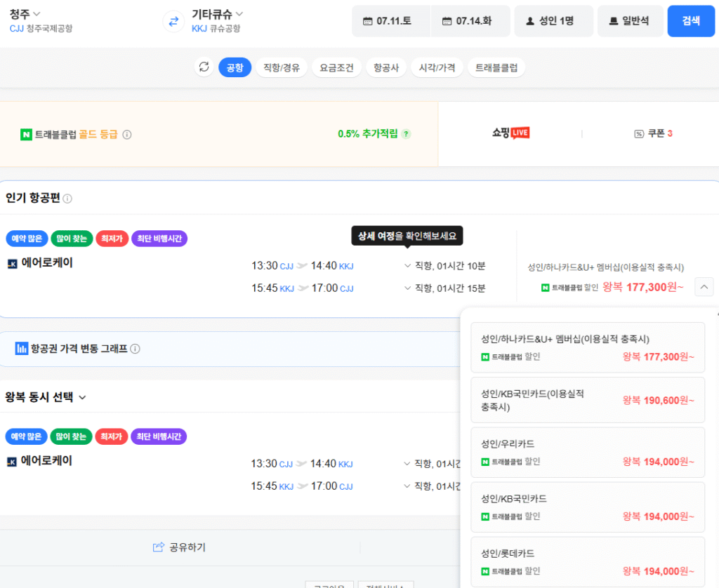
Task: Click info icon beside 가격 변동 그래프
Action: click(x=135, y=349)
